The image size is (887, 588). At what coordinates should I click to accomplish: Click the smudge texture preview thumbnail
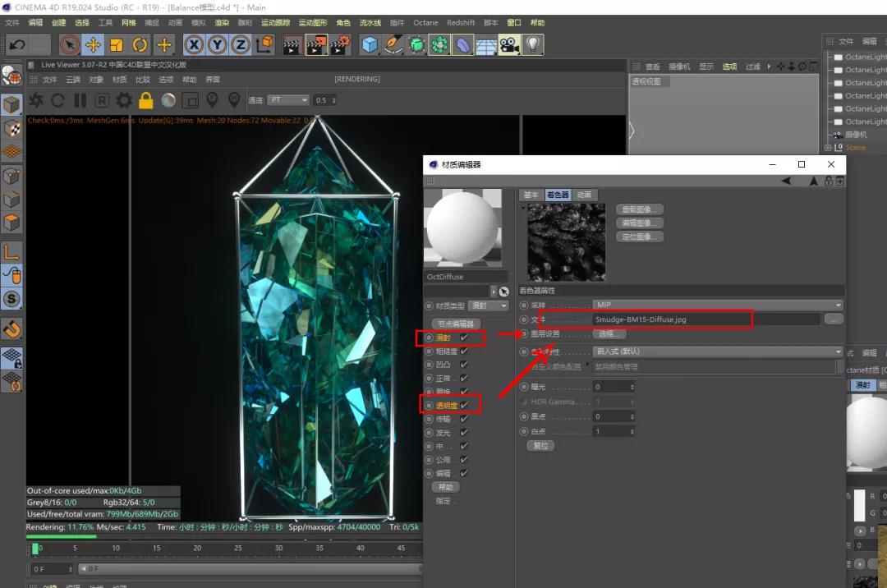pyautogui.click(x=566, y=242)
